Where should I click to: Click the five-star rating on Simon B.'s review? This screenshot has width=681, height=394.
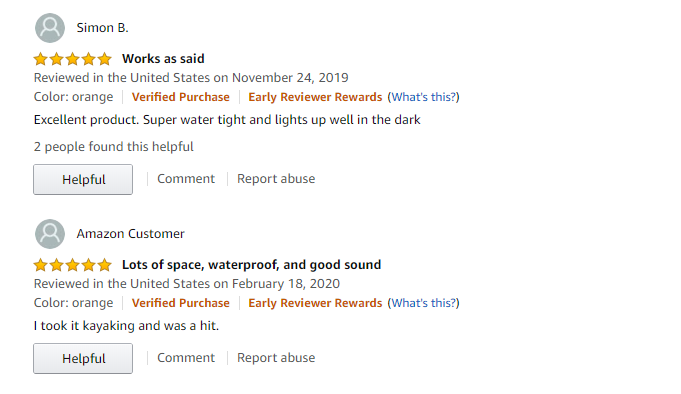pyautogui.click(x=73, y=59)
